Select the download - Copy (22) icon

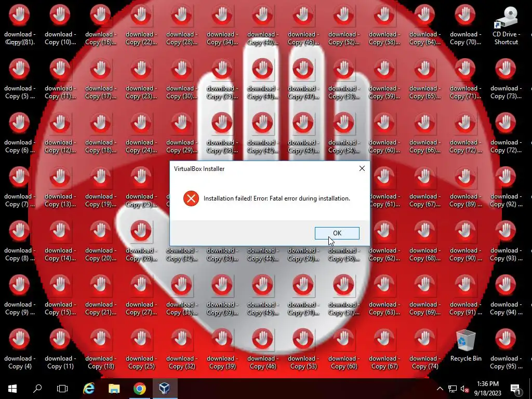(141, 26)
